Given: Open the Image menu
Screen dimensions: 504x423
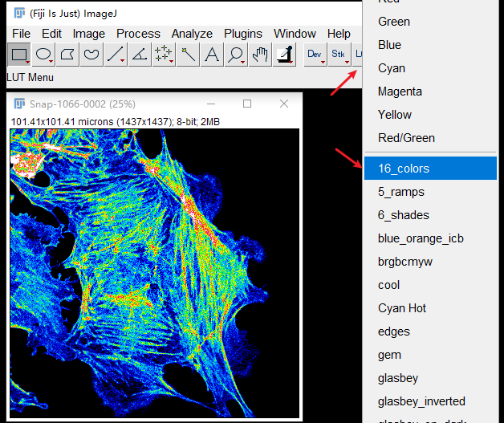Looking at the screenshot, I should tap(89, 34).
